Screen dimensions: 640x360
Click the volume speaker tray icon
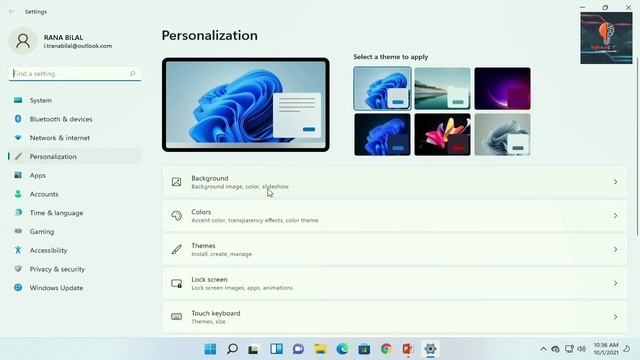[x=582, y=349]
